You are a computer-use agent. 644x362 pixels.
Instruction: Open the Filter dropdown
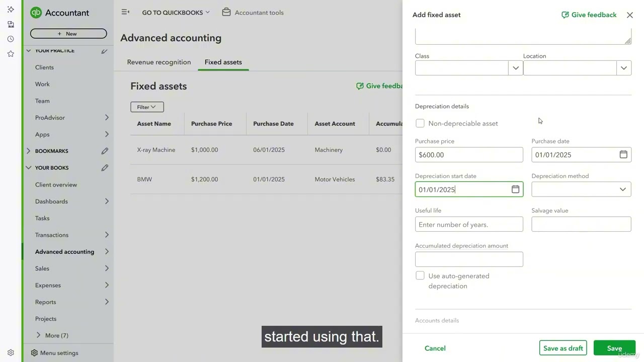coord(147,107)
